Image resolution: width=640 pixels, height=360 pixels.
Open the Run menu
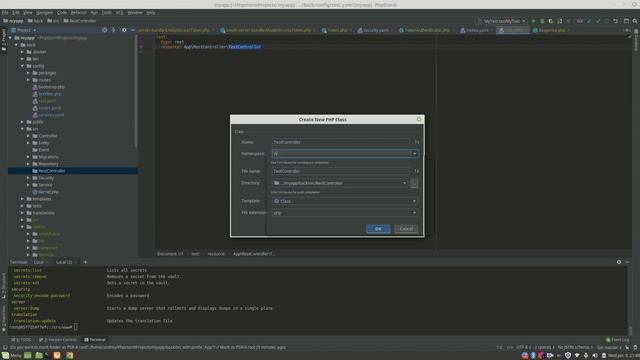click(94, 13)
